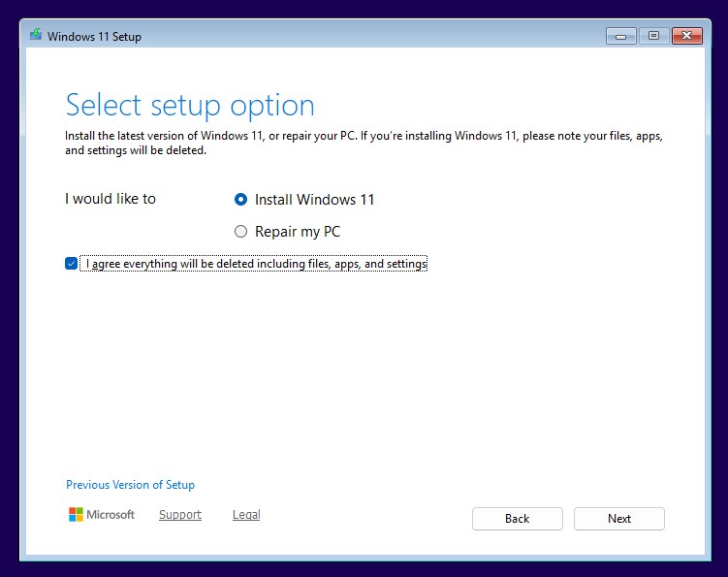This screenshot has height=577, width=728.
Task: Close the Windows 11 Setup window
Action: click(687, 36)
